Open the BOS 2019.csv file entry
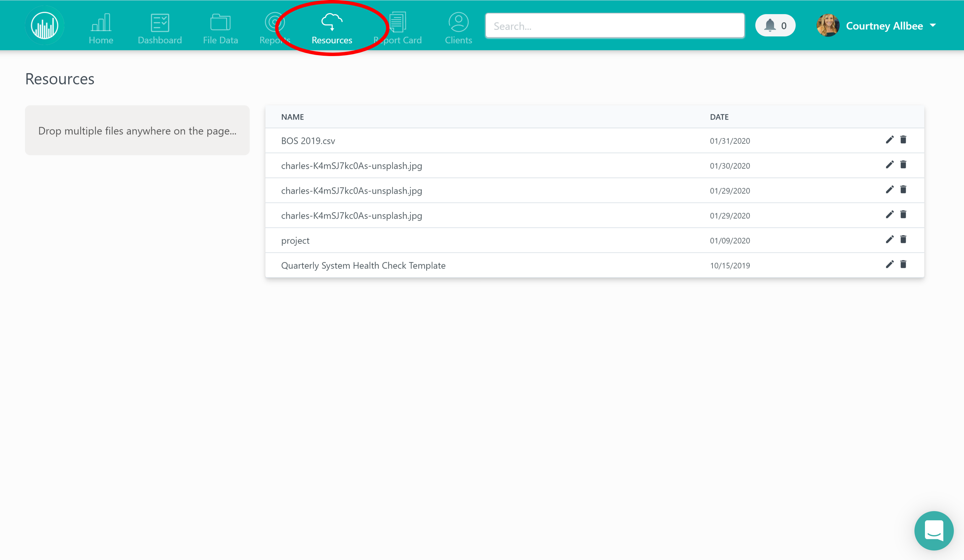 tap(308, 140)
